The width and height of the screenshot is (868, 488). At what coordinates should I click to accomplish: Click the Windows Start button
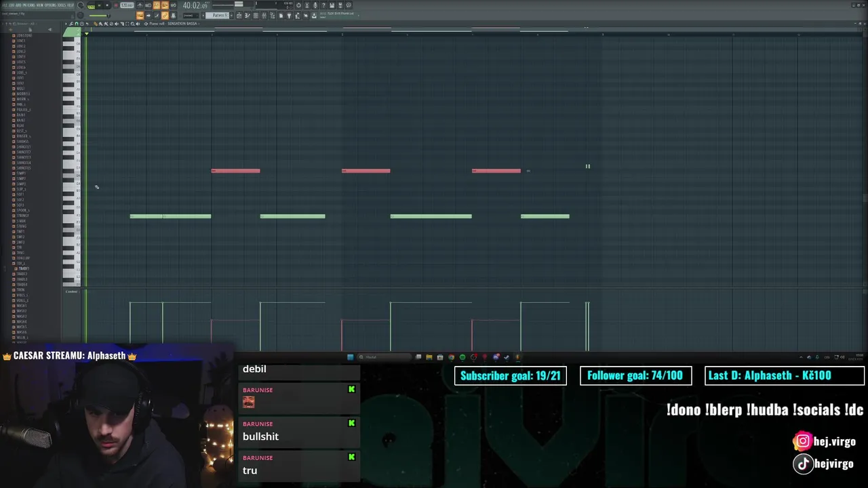click(x=351, y=357)
